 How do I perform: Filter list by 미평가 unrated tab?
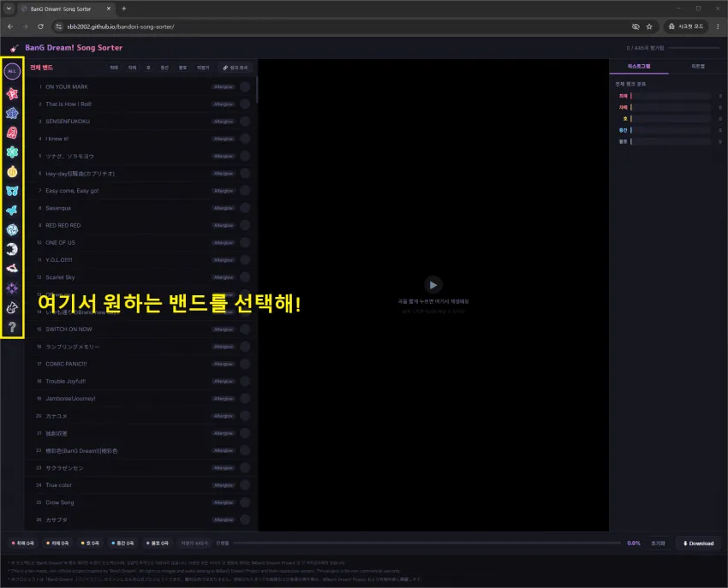(x=203, y=68)
